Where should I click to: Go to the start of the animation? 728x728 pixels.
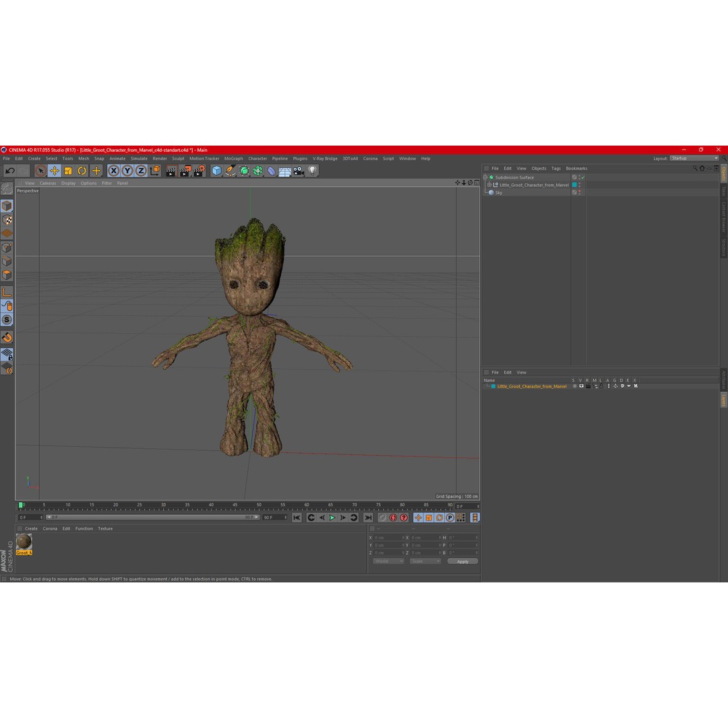click(297, 518)
